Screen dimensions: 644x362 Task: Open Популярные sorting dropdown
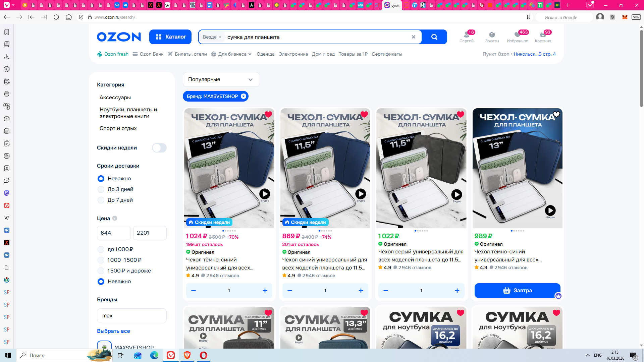click(x=221, y=79)
